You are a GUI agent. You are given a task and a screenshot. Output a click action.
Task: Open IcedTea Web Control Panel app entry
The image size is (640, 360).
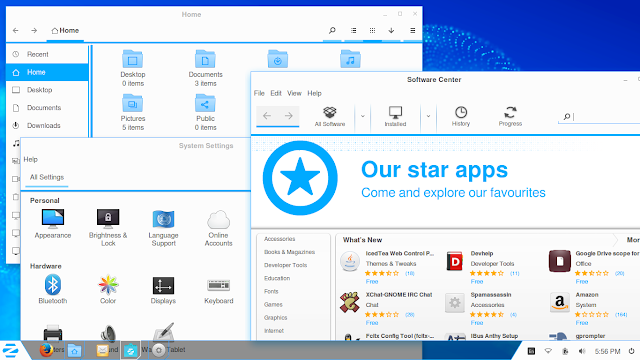(x=387, y=267)
